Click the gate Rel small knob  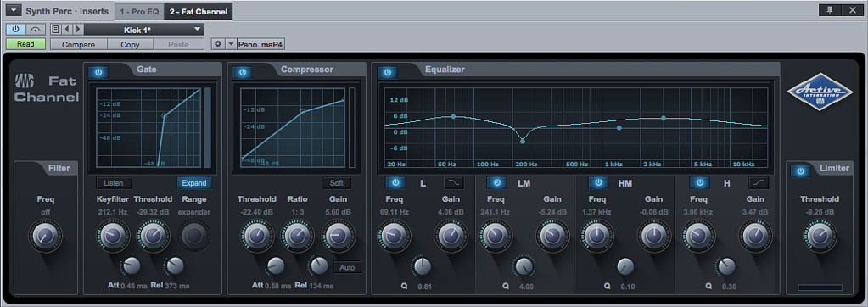[x=175, y=266]
